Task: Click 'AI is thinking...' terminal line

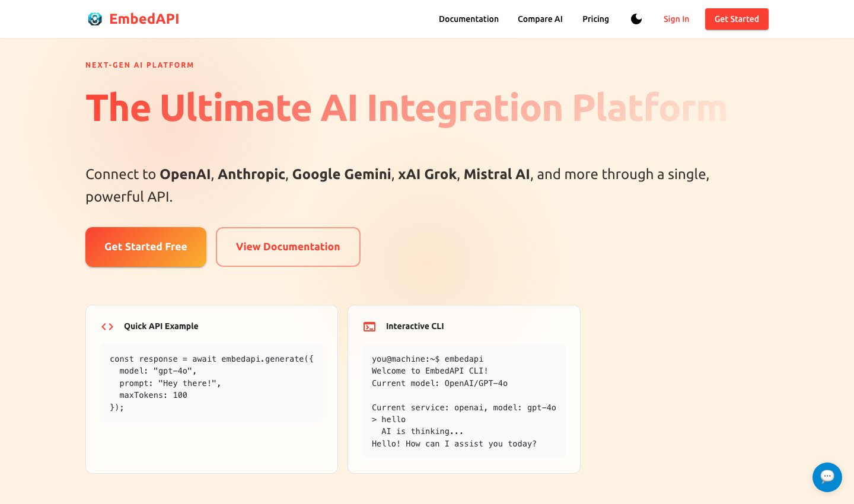Action: point(422,432)
